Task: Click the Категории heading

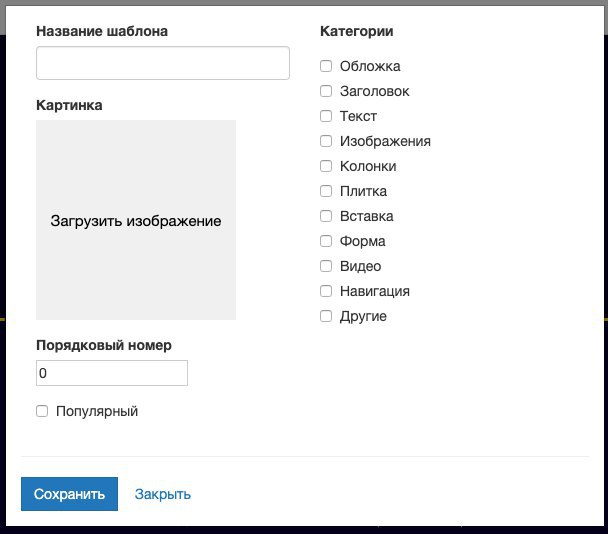Action: coord(357,31)
